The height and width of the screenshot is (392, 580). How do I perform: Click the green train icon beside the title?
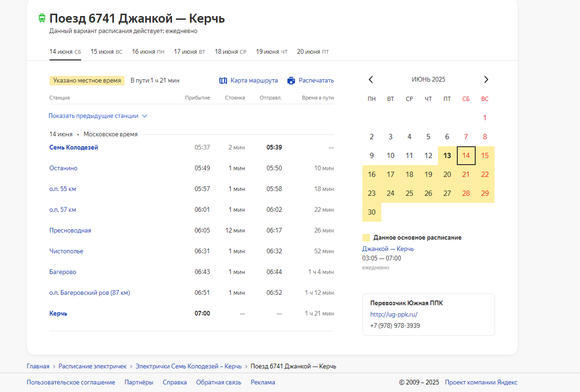(42, 18)
